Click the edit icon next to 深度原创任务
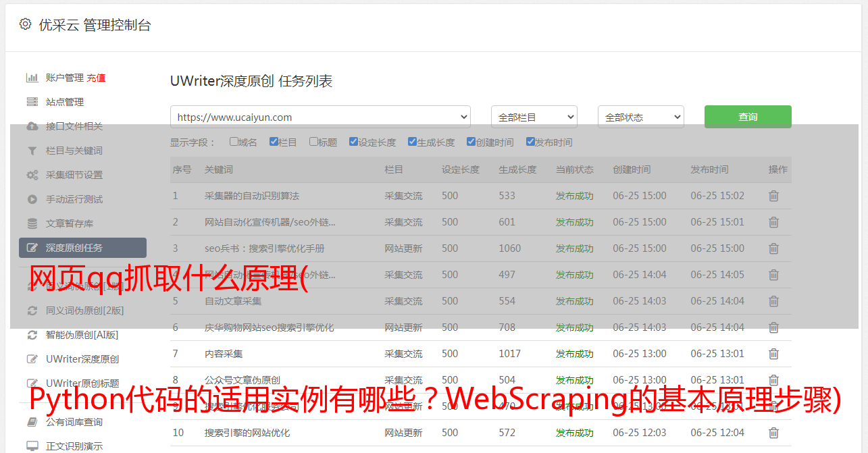The height and width of the screenshot is (453, 868). point(32,248)
